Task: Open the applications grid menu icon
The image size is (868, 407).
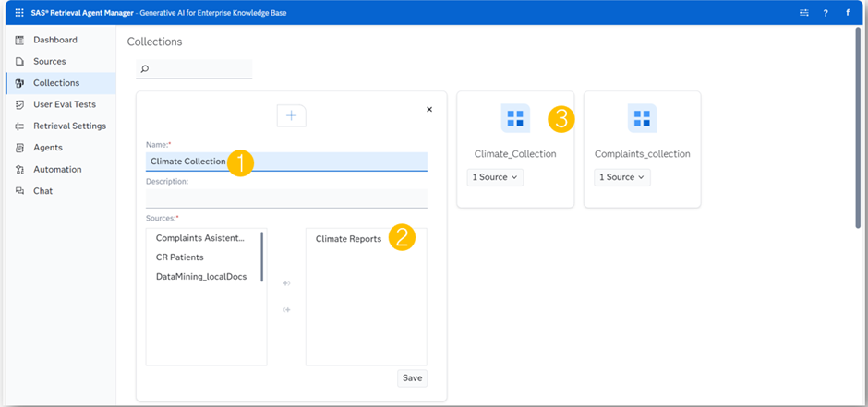Action: [19, 13]
